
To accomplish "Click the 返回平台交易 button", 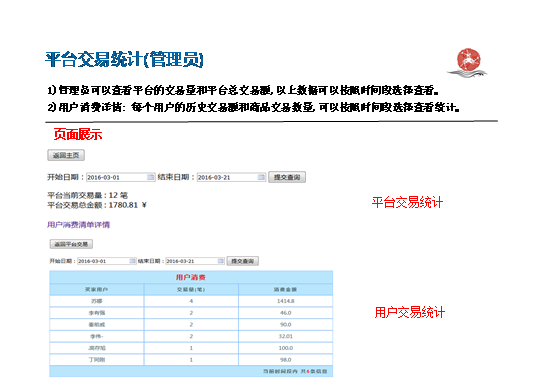I will [x=71, y=244].
